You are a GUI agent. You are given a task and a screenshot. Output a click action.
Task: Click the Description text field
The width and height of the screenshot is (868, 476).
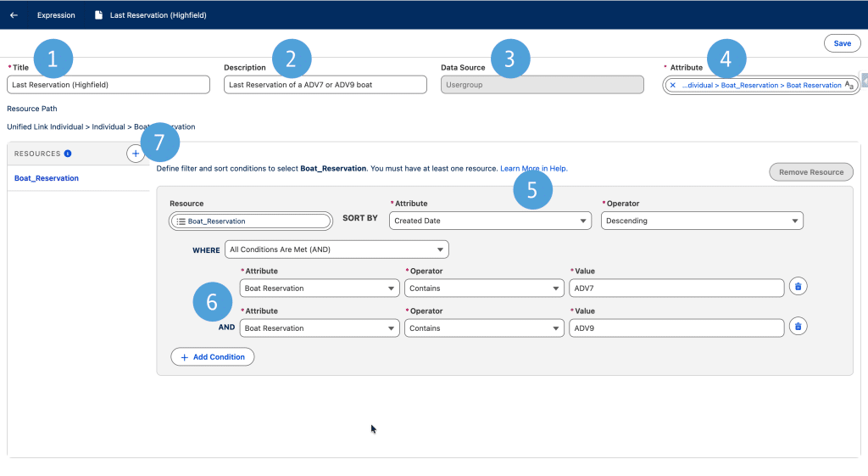click(x=325, y=85)
